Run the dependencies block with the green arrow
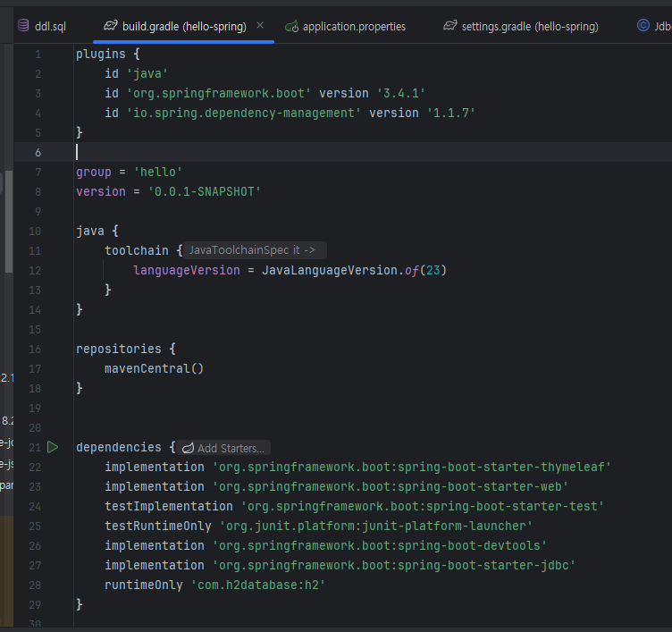Viewport: 672px width, 632px height. [53, 447]
